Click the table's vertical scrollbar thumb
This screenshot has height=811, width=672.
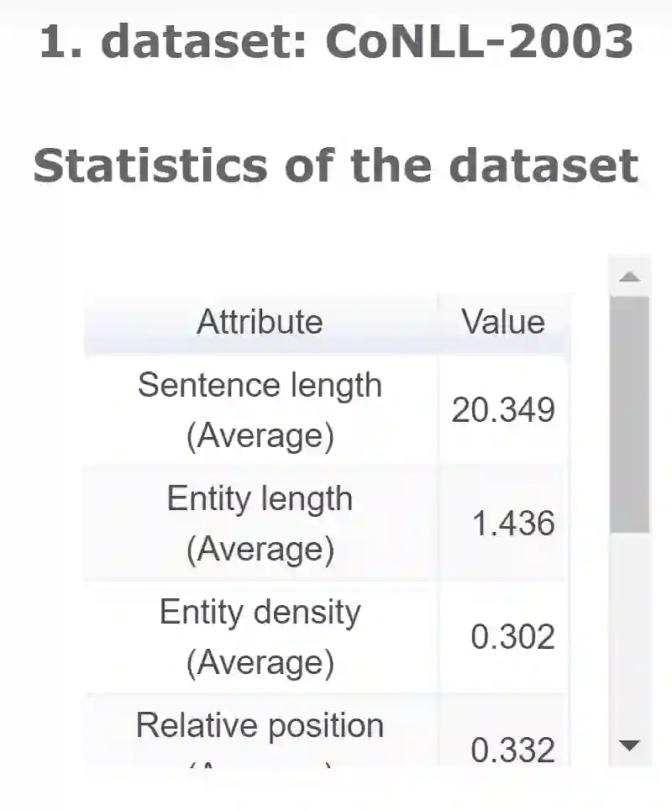tap(629, 413)
